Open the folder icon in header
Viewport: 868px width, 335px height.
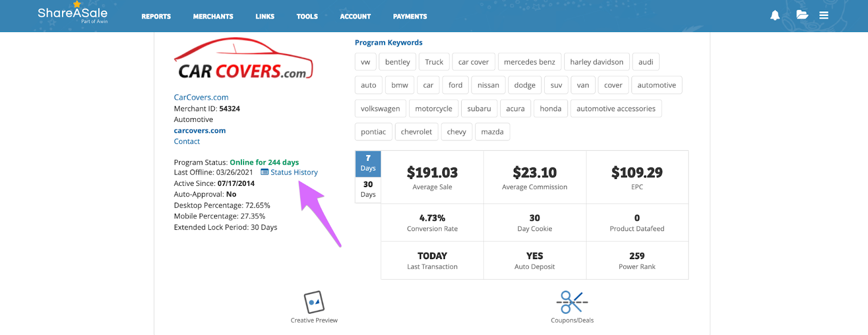[x=802, y=15]
